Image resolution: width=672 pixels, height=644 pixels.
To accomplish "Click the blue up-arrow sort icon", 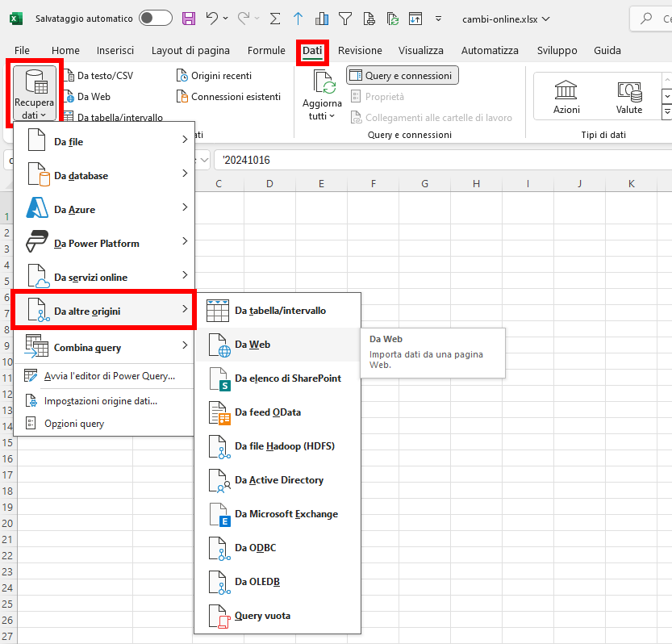I will [298, 19].
